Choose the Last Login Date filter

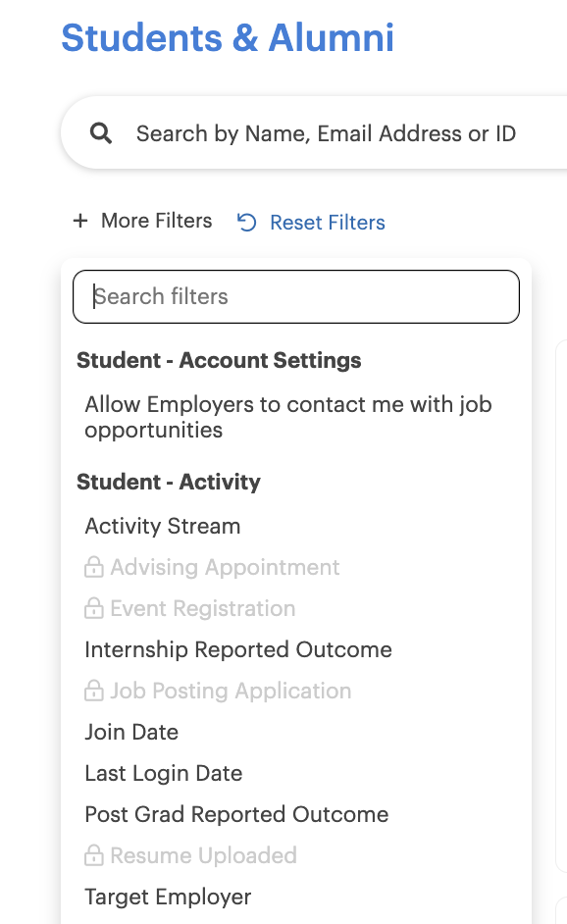tap(163, 773)
